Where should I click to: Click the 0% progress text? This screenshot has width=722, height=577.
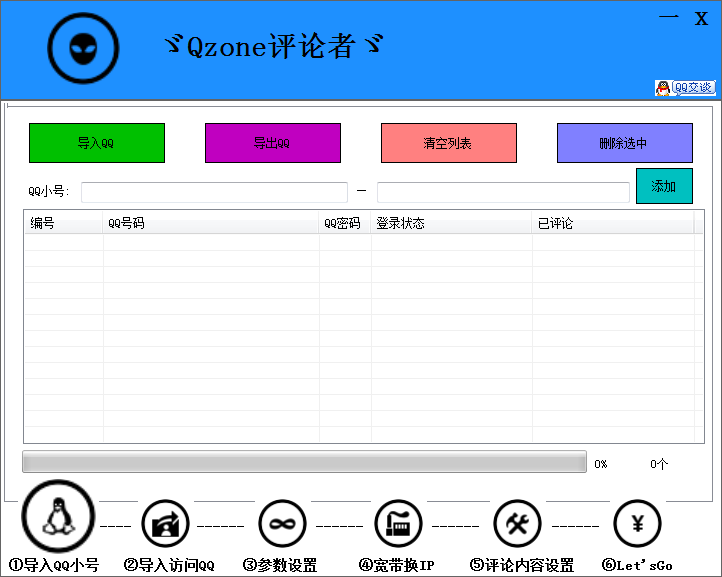coord(601,464)
